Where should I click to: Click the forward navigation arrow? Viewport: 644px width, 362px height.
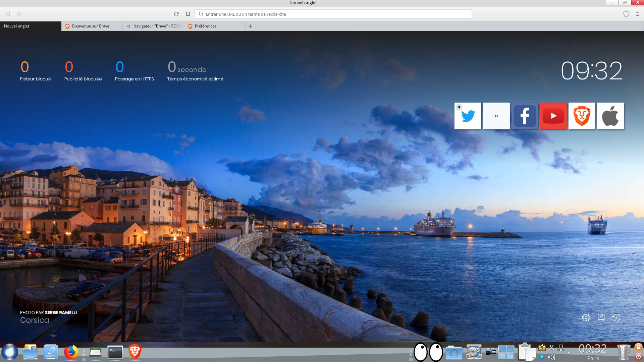pos(19,14)
